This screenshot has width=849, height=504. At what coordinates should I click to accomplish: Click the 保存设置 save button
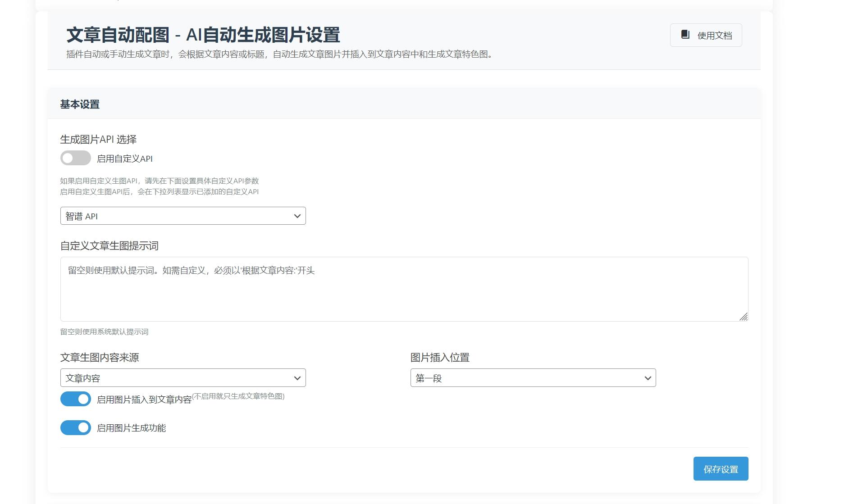click(720, 468)
